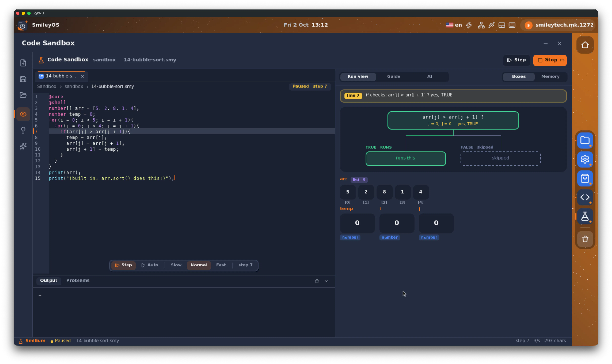Clear output with the trash icon
The image size is (612, 364).
pos(317,281)
